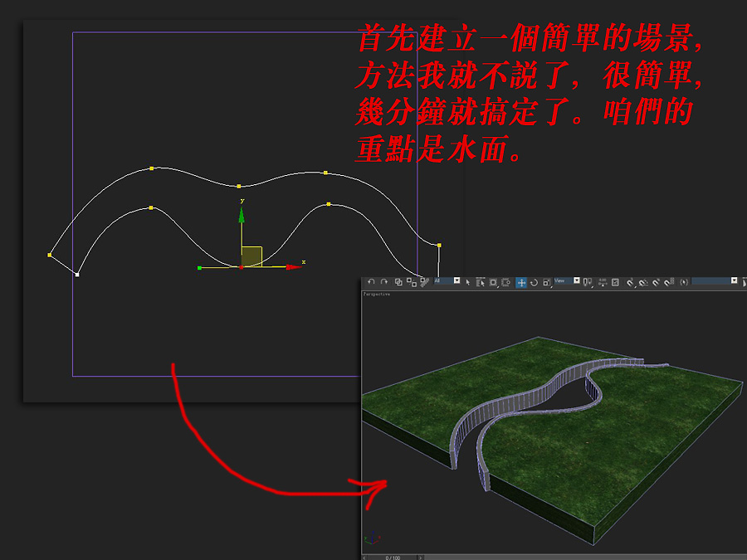Click the Redo icon on the toolbar

click(x=384, y=282)
